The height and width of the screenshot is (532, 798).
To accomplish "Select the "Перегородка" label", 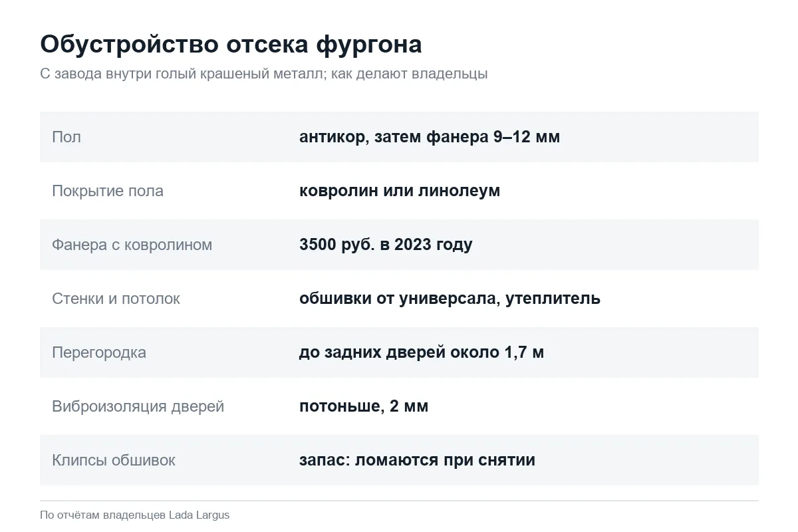I will [x=99, y=352].
